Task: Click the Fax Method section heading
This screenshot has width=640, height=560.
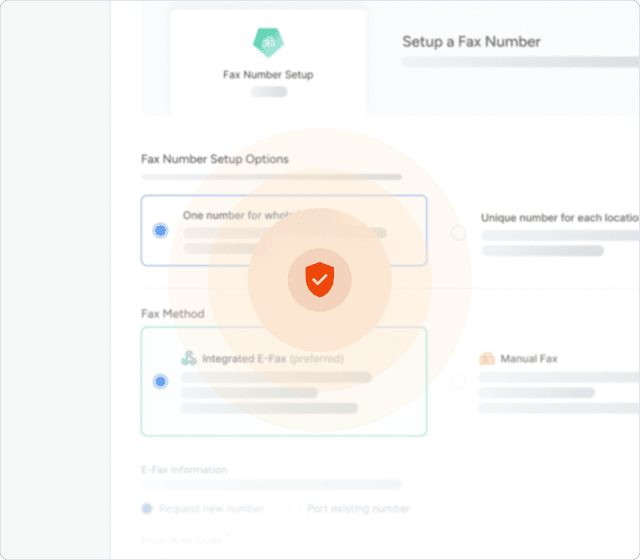Action: [x=173, y=313]
